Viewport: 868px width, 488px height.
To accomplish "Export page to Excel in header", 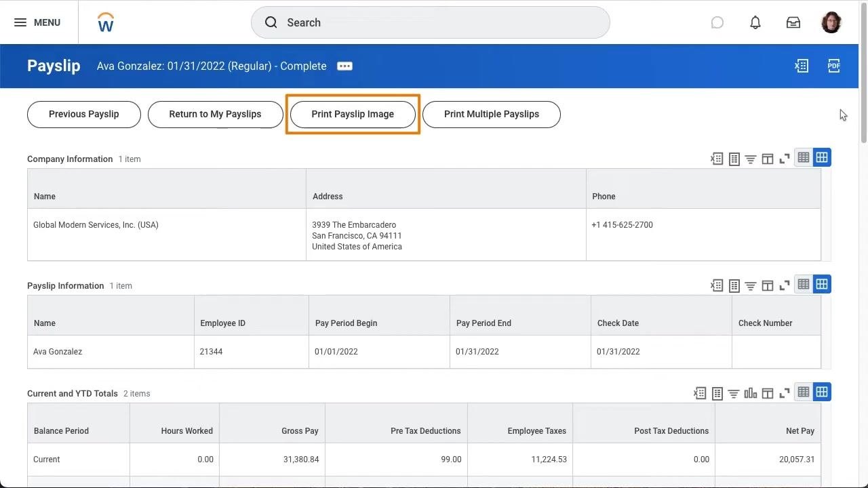I will tap(802, 66).
